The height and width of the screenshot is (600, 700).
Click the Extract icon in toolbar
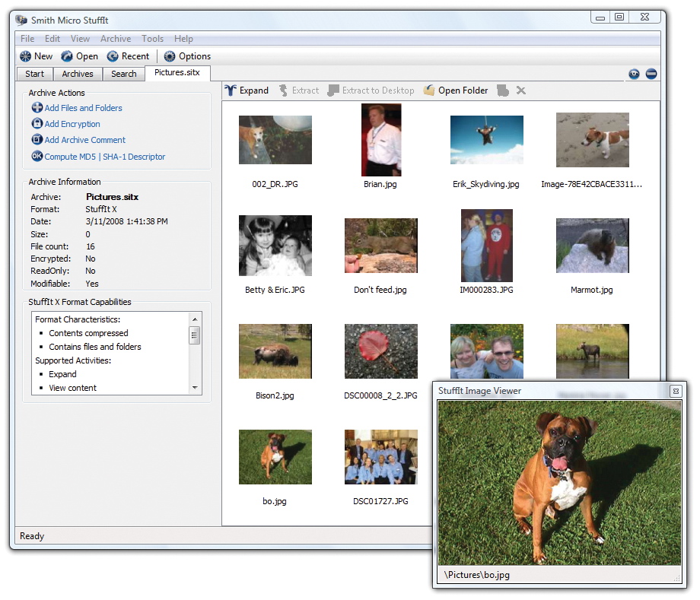point(283,90)
